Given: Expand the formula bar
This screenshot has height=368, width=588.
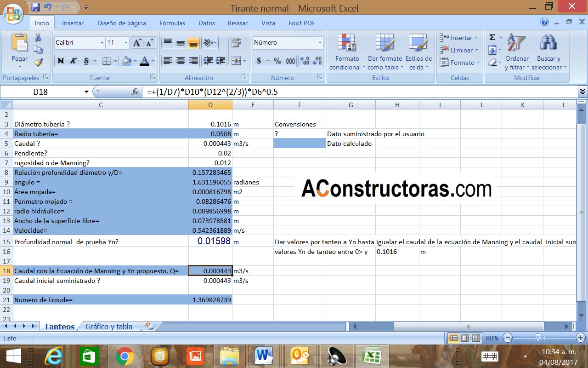Looking at the screenshot, I should click(x=582, y=92).
